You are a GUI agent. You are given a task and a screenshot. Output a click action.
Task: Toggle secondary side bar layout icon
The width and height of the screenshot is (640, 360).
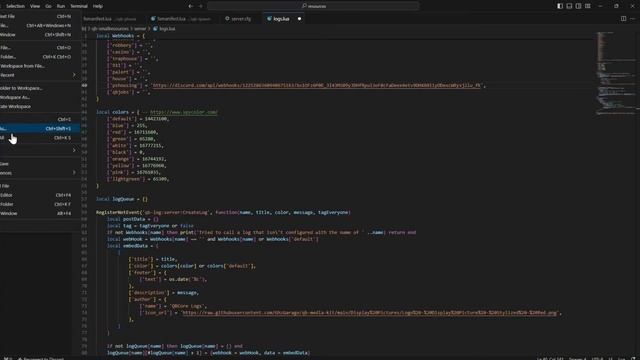point(578,6)
